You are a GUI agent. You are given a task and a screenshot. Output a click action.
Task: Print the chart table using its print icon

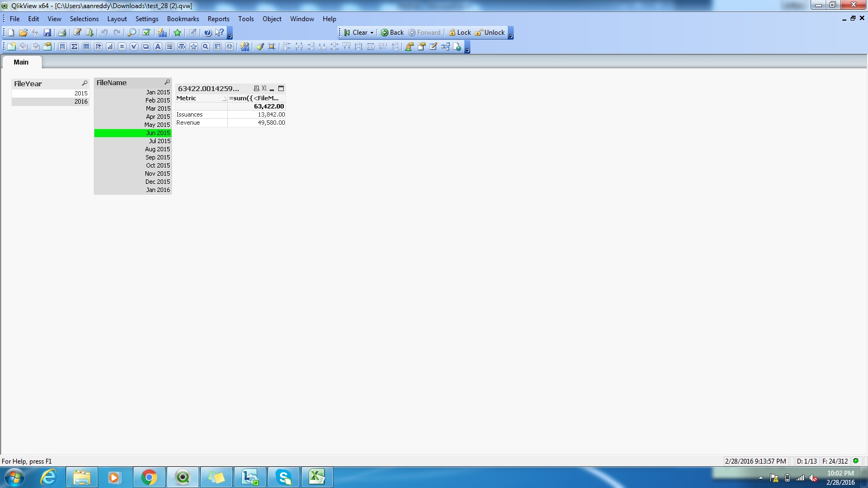pyautogui.click(x=257, y=88)
